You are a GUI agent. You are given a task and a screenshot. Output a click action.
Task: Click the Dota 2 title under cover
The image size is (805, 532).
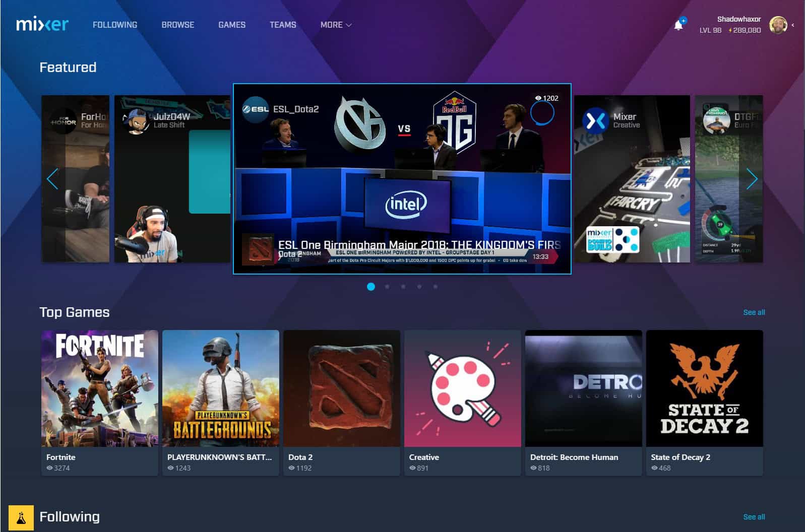click(300, 457)
